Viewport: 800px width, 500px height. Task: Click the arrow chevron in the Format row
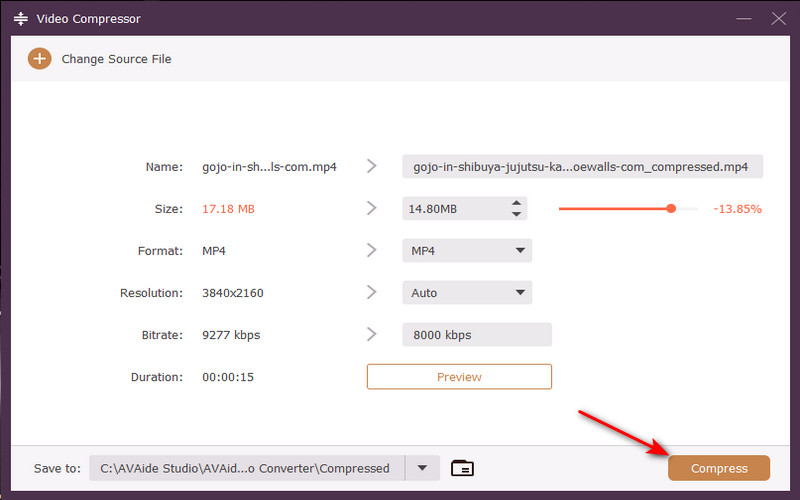point(371,250)
